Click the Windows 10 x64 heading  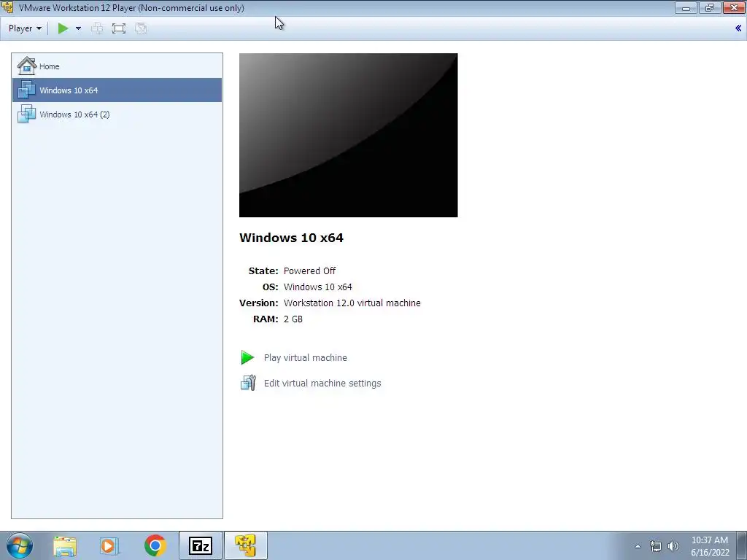291,238
